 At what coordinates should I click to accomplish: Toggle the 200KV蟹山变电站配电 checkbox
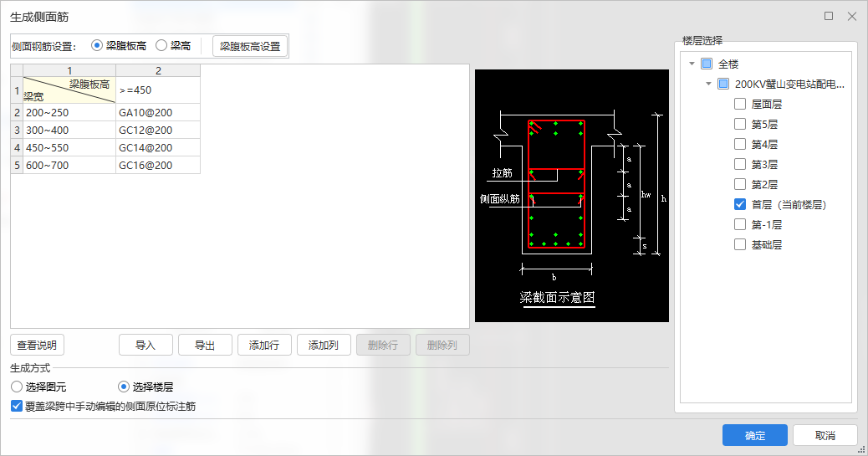click(723, 84)
